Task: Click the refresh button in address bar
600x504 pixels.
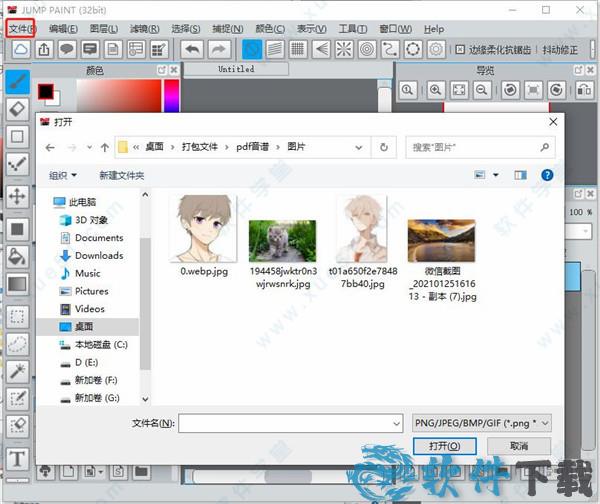Action: 383,147
